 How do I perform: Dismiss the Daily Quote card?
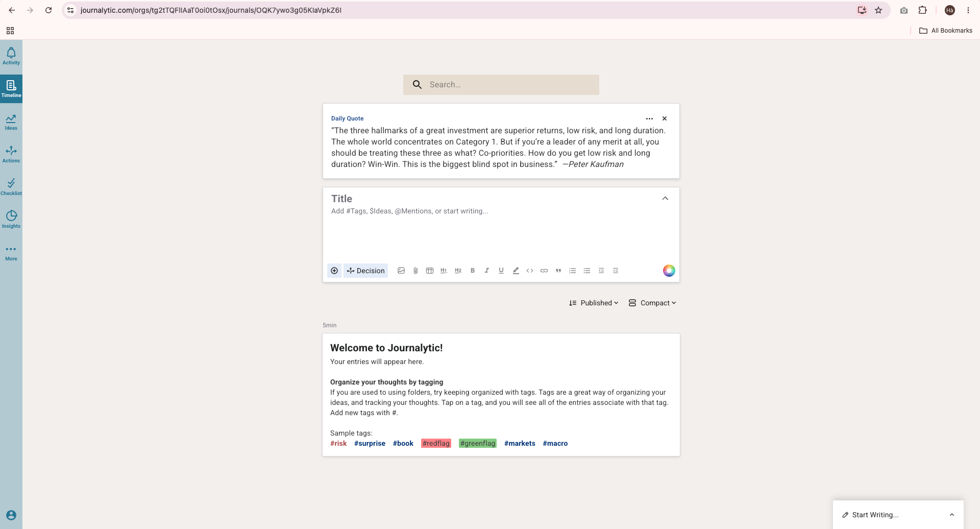click(665, 118)
